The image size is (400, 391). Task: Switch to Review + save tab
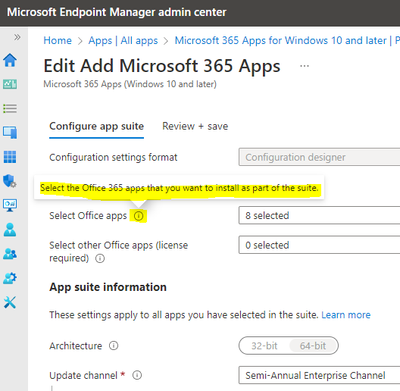coord(195,126)
